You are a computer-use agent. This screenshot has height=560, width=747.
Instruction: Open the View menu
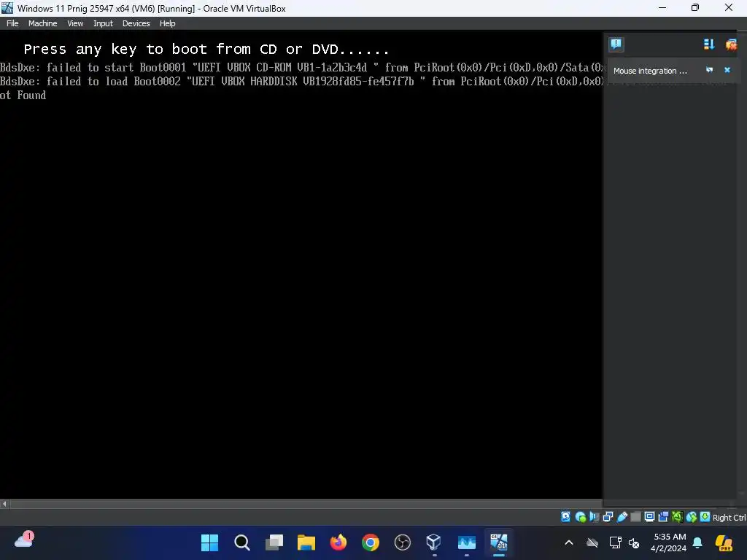pyautogui.click(x=75, y=23)
